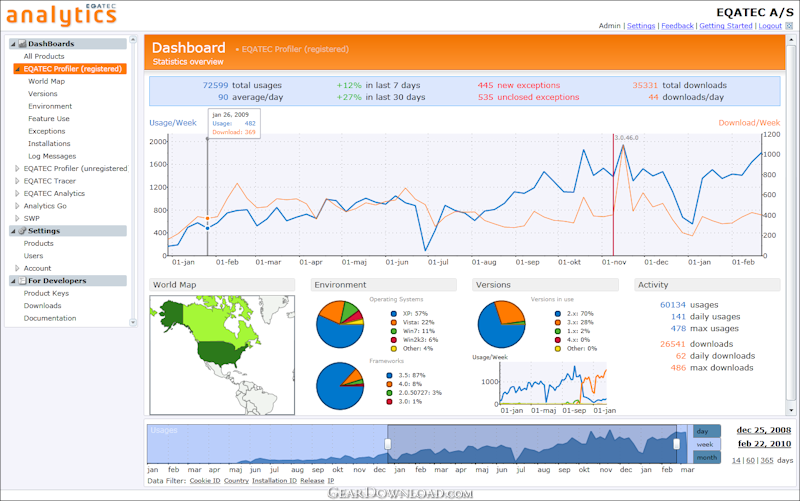
Task: Click the main content scrollbar down arrow
Action: click(791, 410)
